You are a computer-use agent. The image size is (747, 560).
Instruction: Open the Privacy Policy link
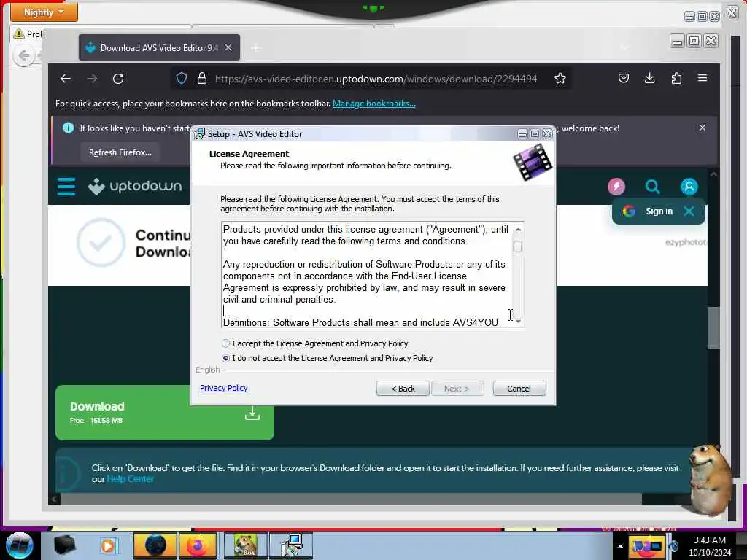pyautogui.click(x=224, y=388)
